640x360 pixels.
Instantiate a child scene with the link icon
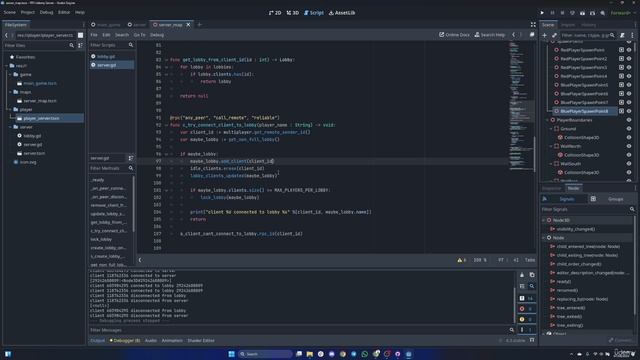point(554,36)
